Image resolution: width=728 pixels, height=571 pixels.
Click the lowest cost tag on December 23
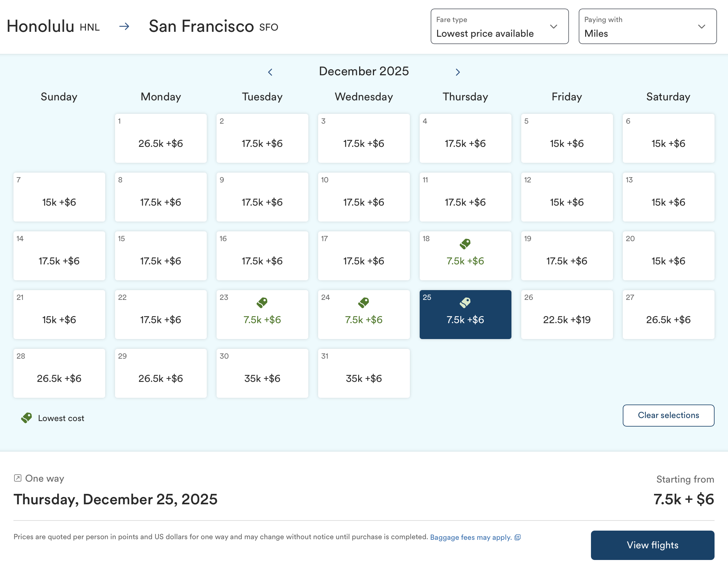point(262,303)
